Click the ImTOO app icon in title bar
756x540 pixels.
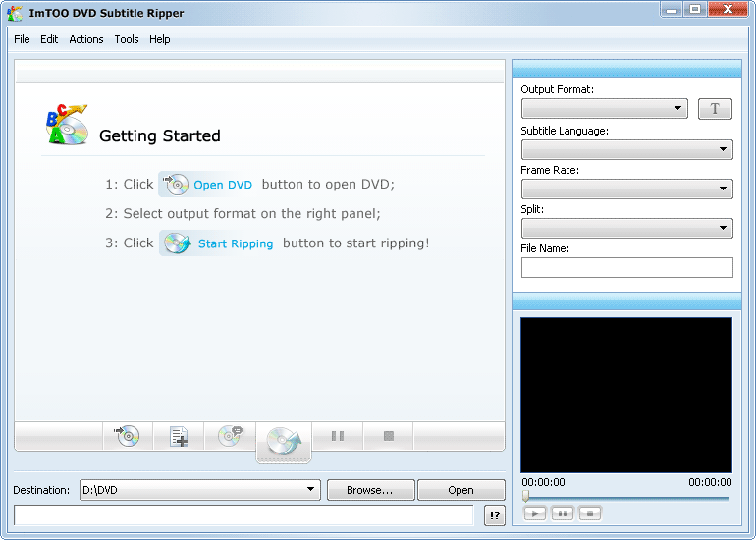pos(15,13)
